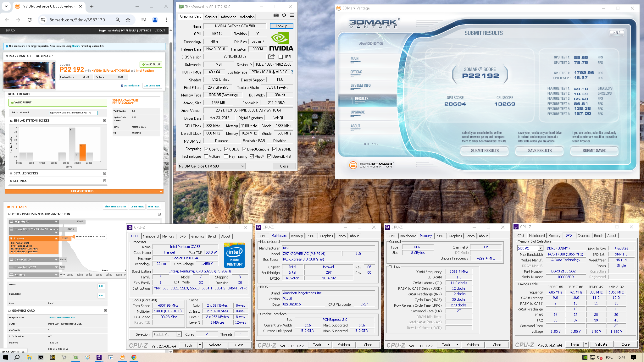This screenshot has height=362, width=644.
Task: Click the GPU-Z screenshot camera icon
Action: point(276,15)
